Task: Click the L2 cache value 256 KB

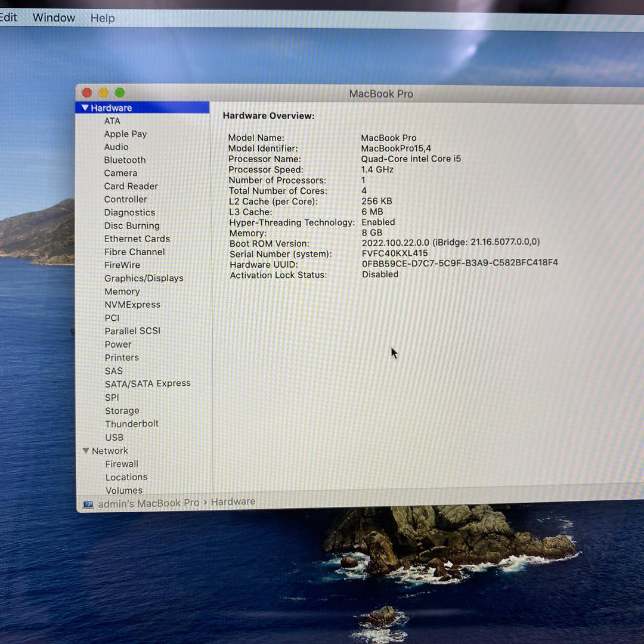Action: [x=377, y=201]
